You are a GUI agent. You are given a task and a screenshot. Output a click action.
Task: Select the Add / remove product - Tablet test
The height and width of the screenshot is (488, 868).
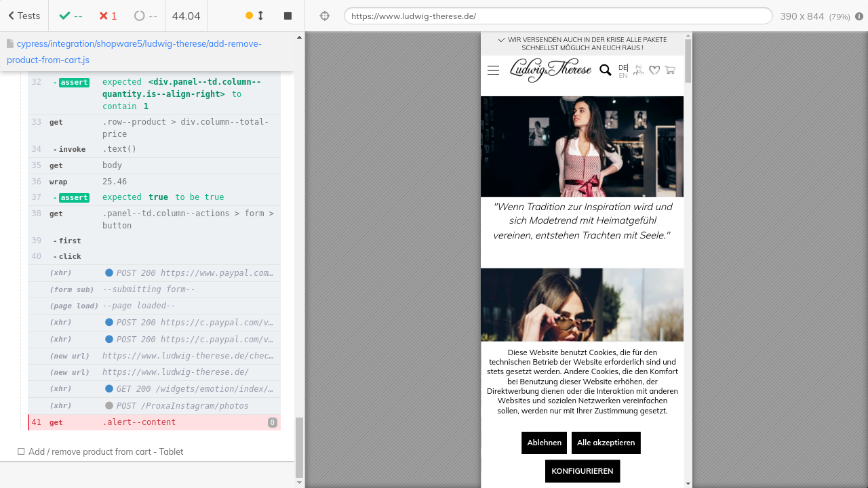(106, 451)
